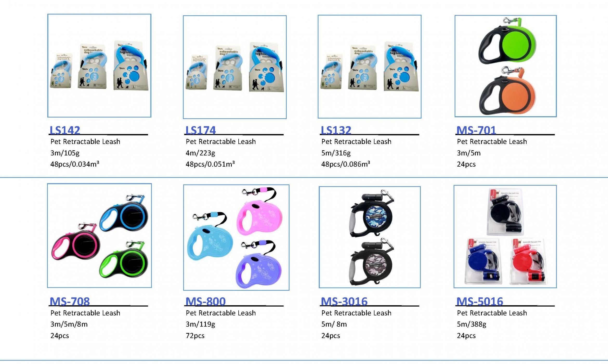Click the grey camo MS-3016 leash
608x364 pixels.
(372, 262)
